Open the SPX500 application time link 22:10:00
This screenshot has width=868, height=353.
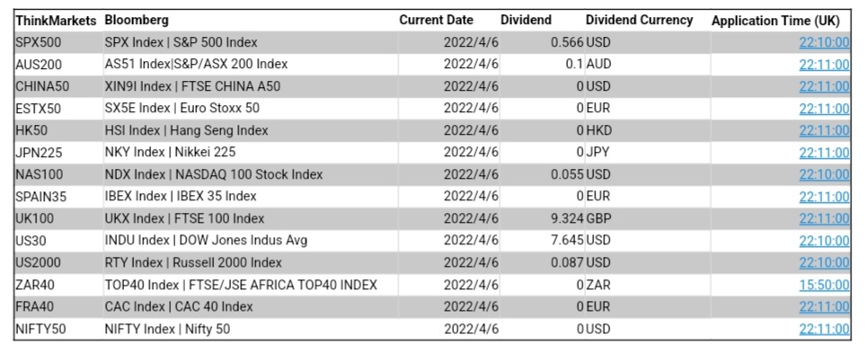(x=824, y=42)
